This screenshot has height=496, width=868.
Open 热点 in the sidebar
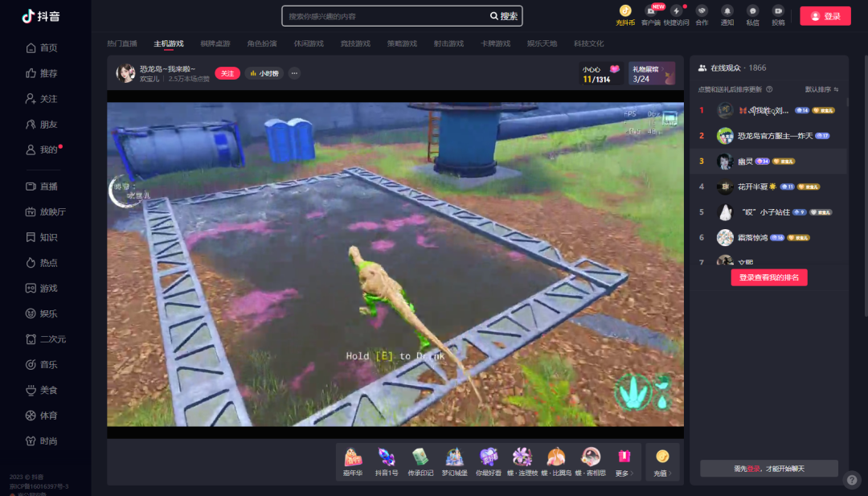pos(42,262)
